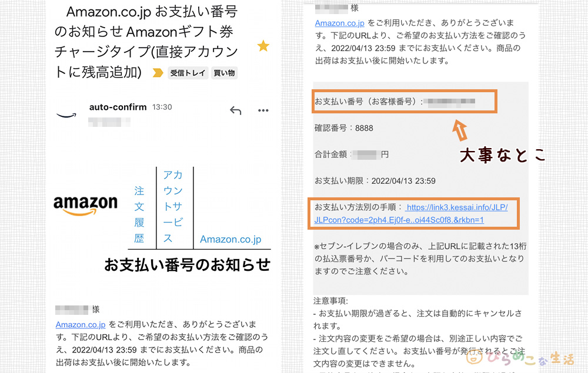588x373 pixels.
Task: Open the Amazon.co.jp link in left email body
Action: (x=81, y=324)
